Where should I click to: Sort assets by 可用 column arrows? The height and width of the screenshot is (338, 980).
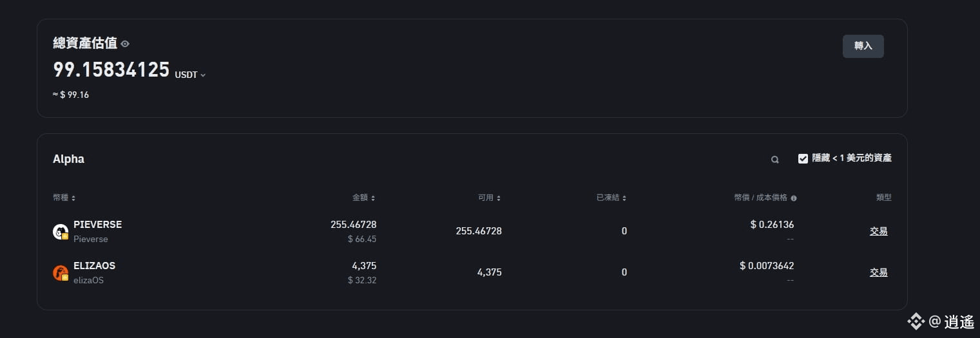(x=499, y=198)
